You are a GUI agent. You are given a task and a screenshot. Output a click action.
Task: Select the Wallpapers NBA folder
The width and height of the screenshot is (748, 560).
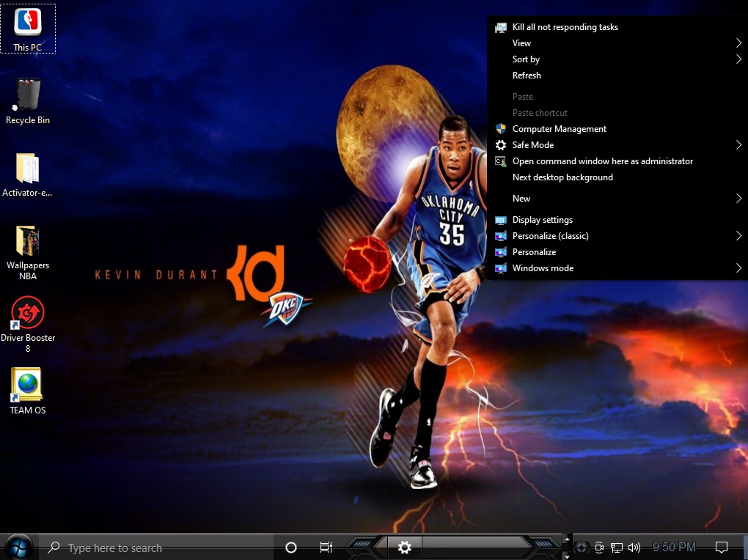pos(28,252)
